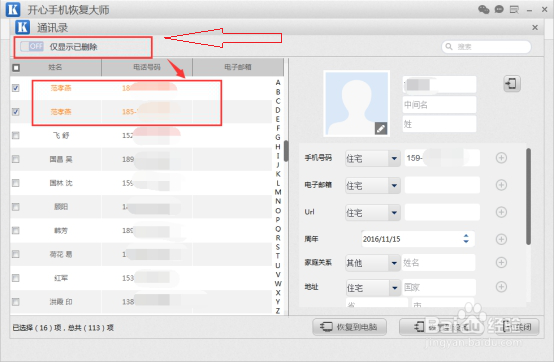Add another 手机号码 entry with plus icon
The image size is (554, 362).
click(501, 158)
